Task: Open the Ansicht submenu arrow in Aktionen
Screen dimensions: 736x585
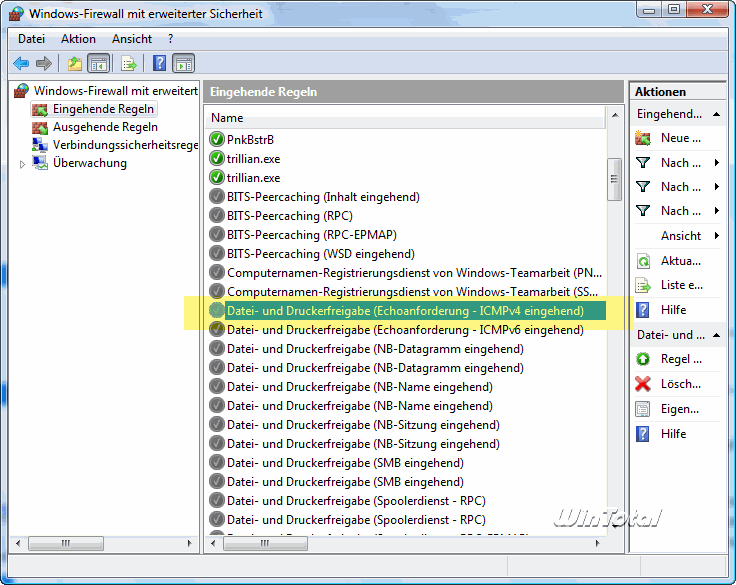Action: coord(717,236)
